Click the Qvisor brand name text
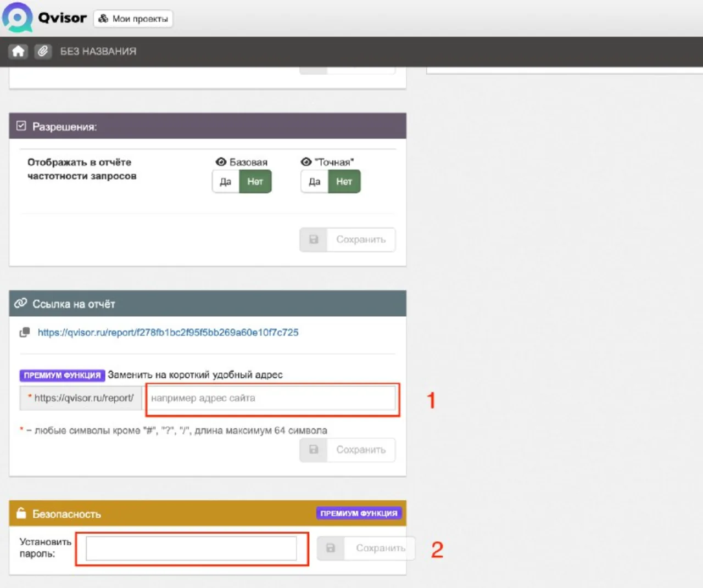 pyautogui.click(x=63, y=18)
